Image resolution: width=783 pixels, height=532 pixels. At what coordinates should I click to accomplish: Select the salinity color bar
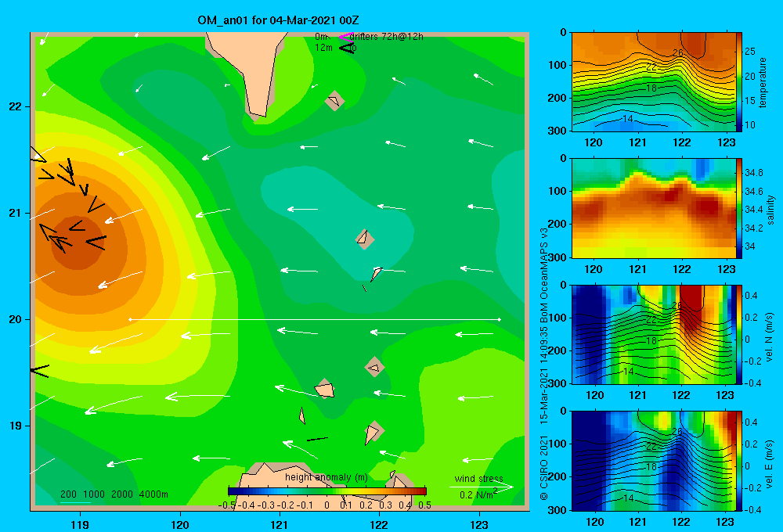pos(739,208)
